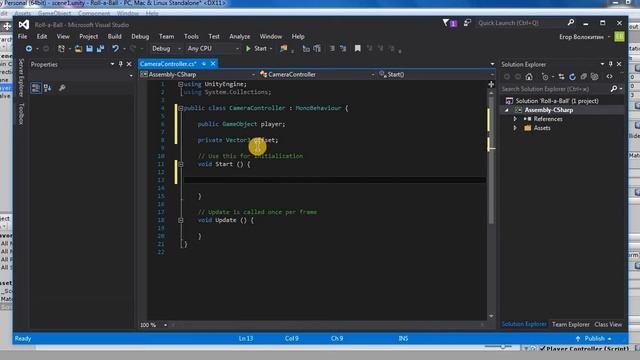Pin the CameraController.cs tab

point(204,64)
